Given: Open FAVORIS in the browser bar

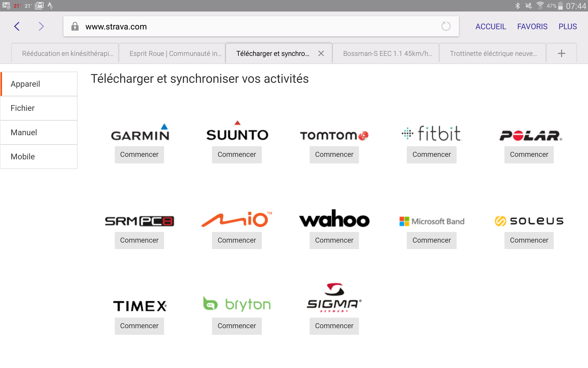Looking at the screenshot, I should coord(532,26).
